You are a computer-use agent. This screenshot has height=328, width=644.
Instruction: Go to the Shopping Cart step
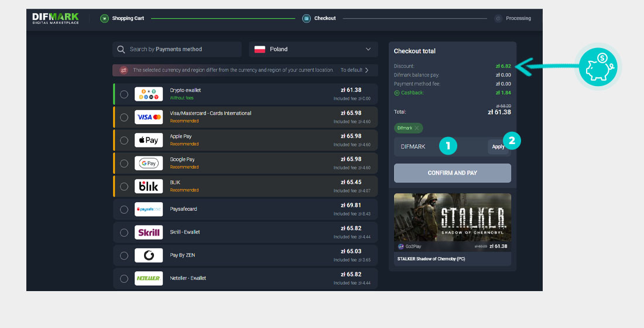[x=127, y=18]
